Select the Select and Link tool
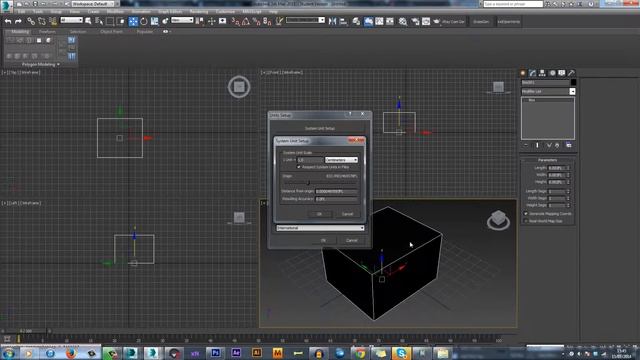 click(x=31, y=21)
